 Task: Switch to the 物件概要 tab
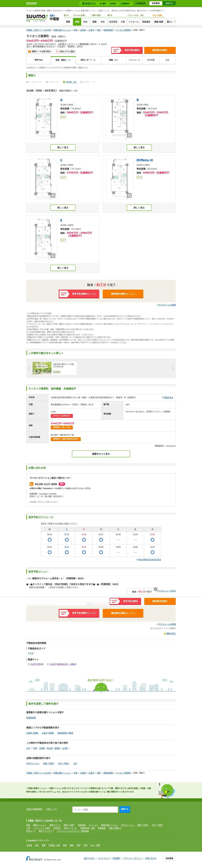[x=151, y=60]
